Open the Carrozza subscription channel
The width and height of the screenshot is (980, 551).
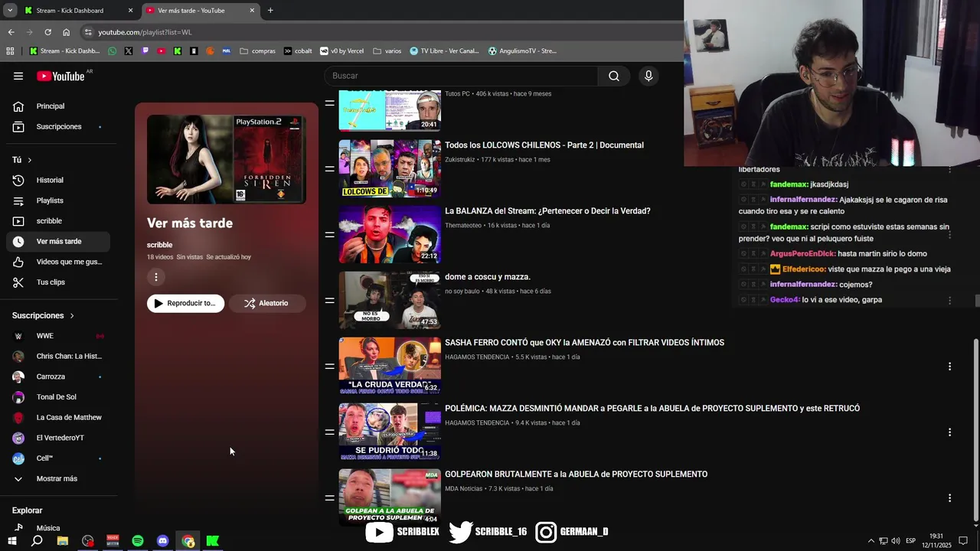tap(58, 377)
